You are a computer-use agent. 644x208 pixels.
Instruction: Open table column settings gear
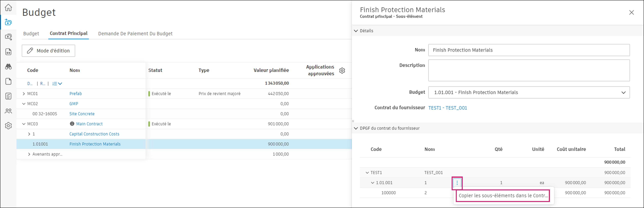[x=342, y=71]
